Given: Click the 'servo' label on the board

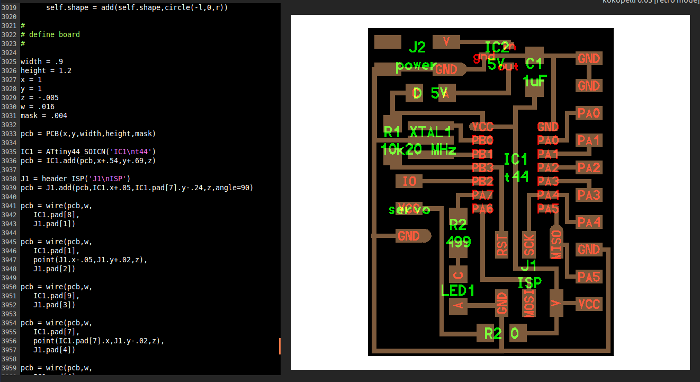Looking at the screenshot, I should (409, 209).
